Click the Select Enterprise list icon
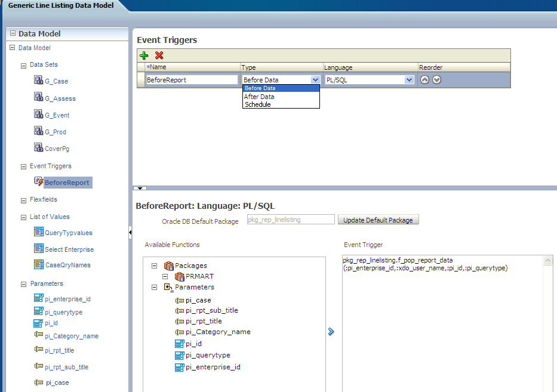 coord(39,248)
